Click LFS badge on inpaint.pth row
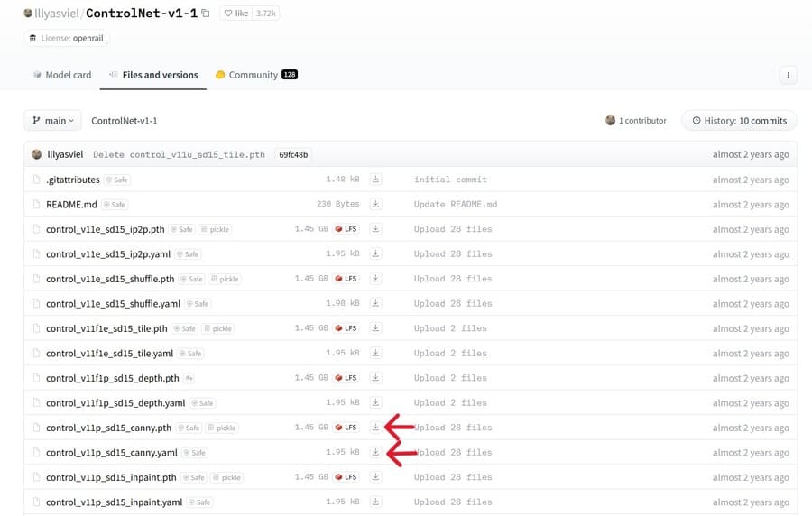812x516 pixels. click(346, 477)
